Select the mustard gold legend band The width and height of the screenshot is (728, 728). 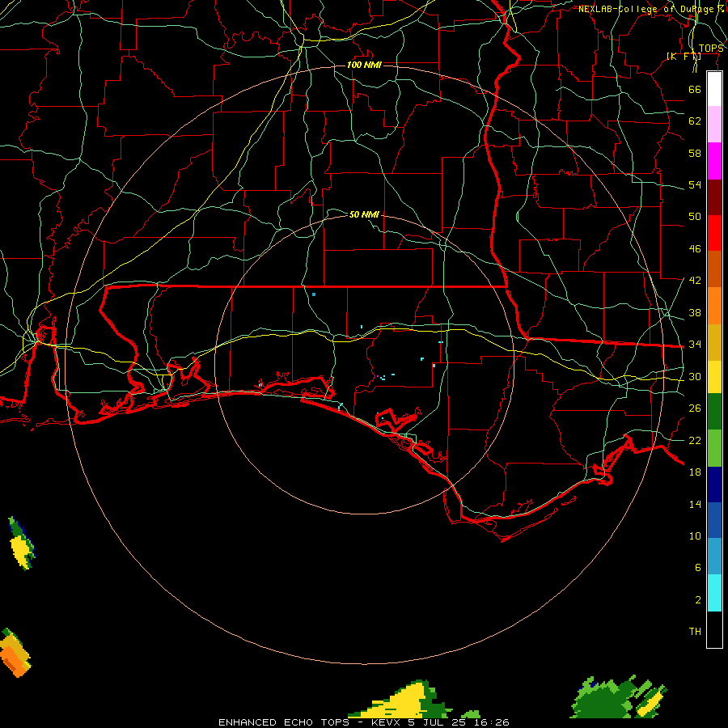click(x=714, y=341)
